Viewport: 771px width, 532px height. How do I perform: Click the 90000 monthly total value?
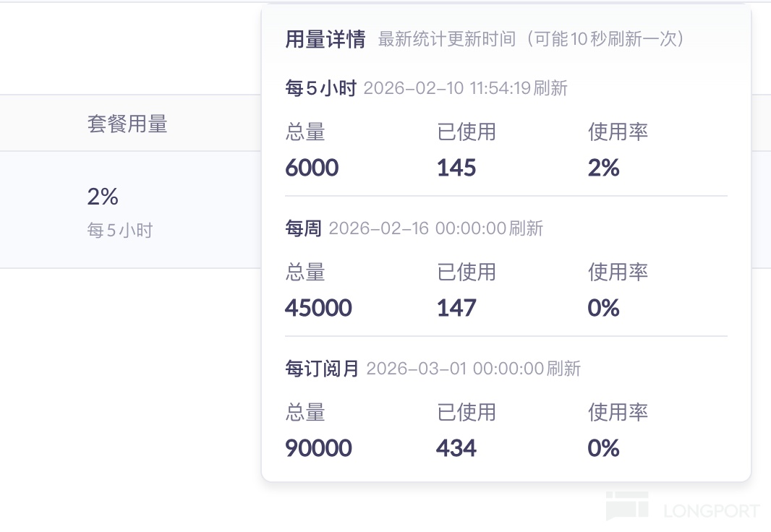point(318,449)
